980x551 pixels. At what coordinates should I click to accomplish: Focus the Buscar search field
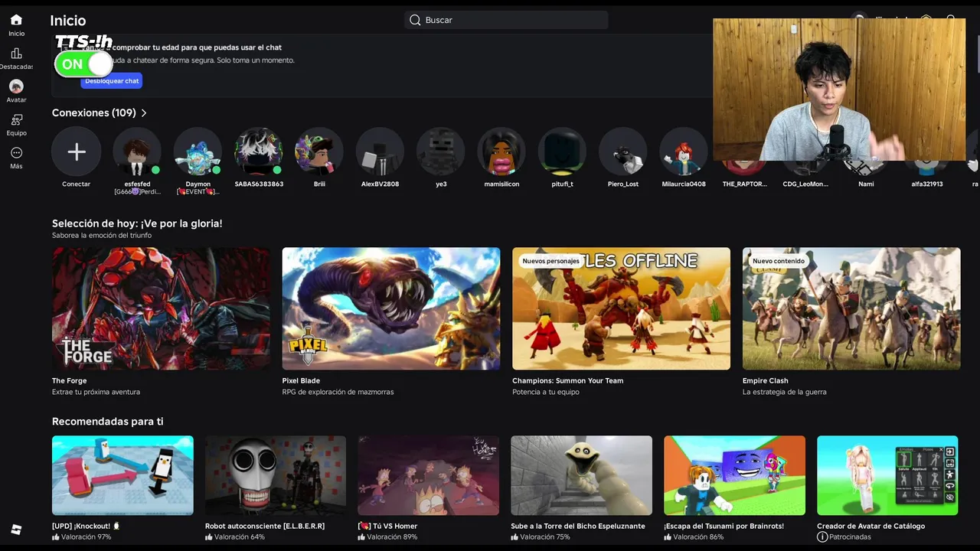pyautogui.click(x=506, y=20)
